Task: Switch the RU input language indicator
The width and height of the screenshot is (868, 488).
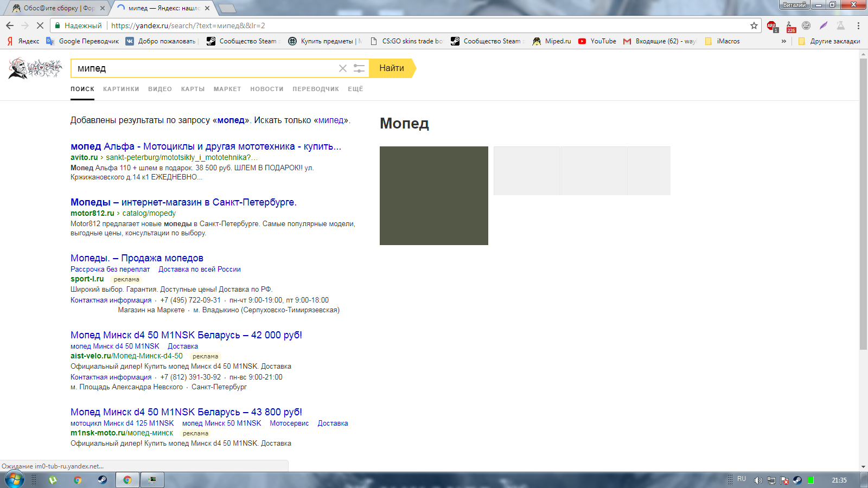Action: [742, 479]
